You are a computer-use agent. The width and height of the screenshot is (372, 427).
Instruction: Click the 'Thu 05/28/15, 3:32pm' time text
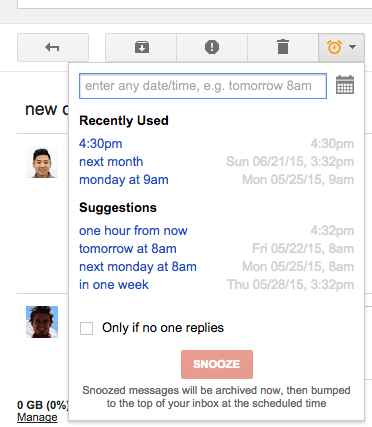[290, 285]
